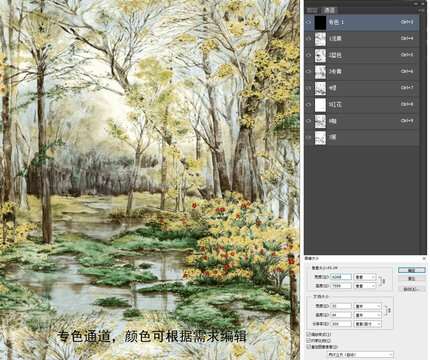Open the resolution unit dropdown
The width and height of the screenshot is (430, 360).
point(368,324)
